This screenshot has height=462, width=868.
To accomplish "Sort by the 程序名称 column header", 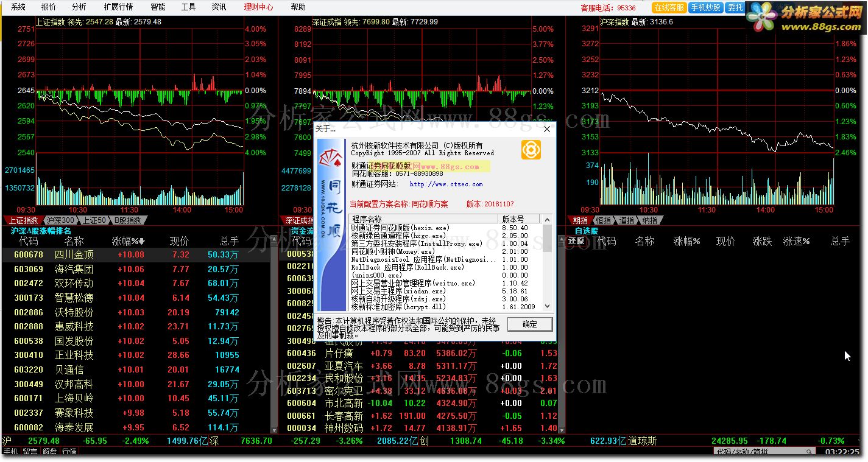I will 424,219.
